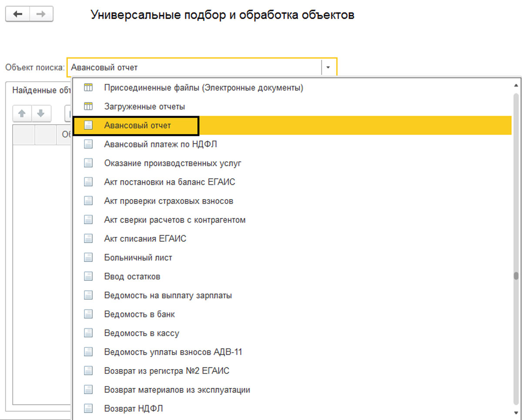Click the move down arrow icon
Viewport: 522px width, 420px height.
pos(41,113)
